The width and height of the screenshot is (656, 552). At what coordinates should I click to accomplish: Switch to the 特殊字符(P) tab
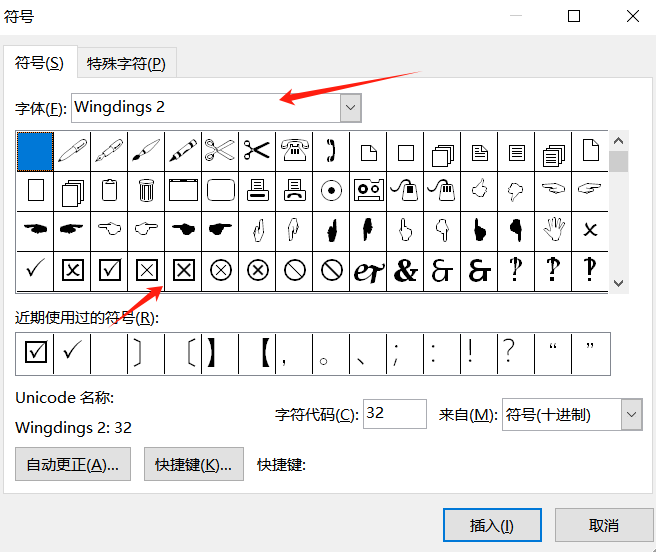coord(126,64)
